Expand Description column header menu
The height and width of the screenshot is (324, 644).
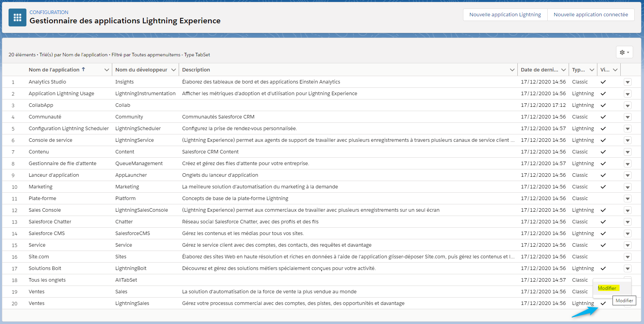tap(512, 70)
